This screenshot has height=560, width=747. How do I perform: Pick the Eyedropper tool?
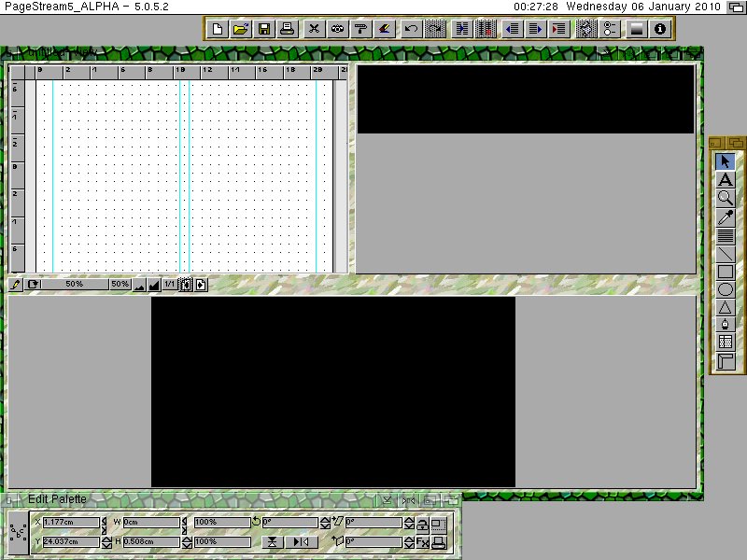pos(725,217)
